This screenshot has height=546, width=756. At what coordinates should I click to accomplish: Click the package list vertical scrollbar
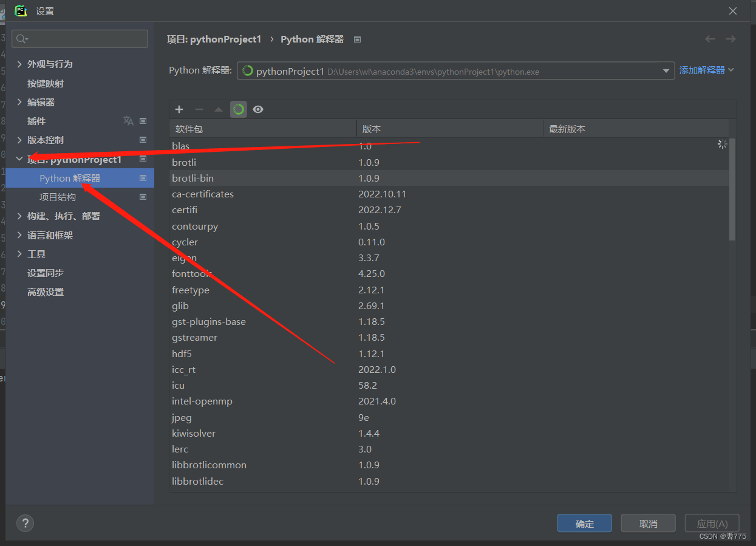point(732,189)
